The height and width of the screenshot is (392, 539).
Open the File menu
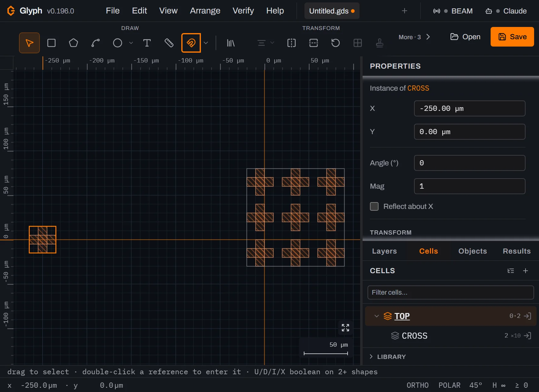(x=113, y=11)
